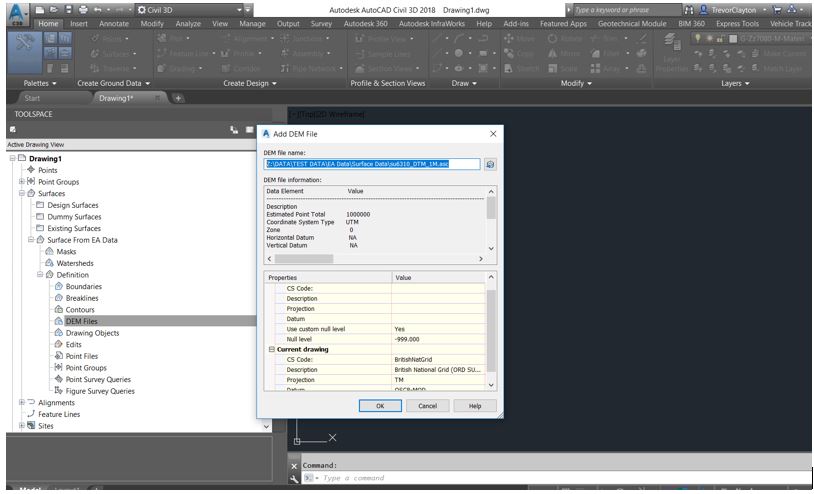
Task: Select the Existing Surfaces folder
Action: tap(74, 228)
